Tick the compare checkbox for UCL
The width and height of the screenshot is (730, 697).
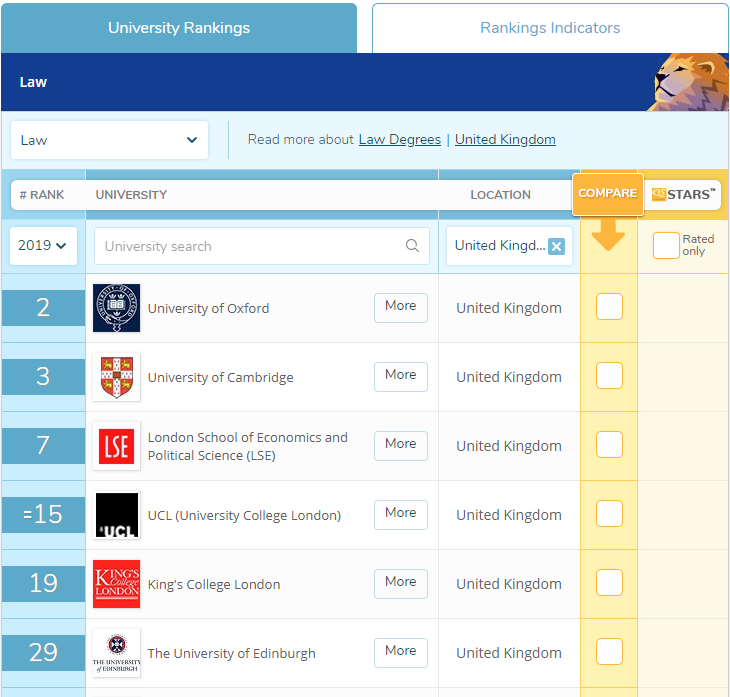click(609, 513)
